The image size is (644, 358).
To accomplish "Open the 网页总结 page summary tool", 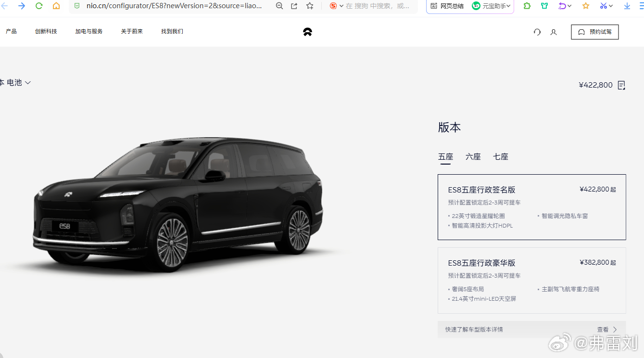I will [x=447, y=6].
